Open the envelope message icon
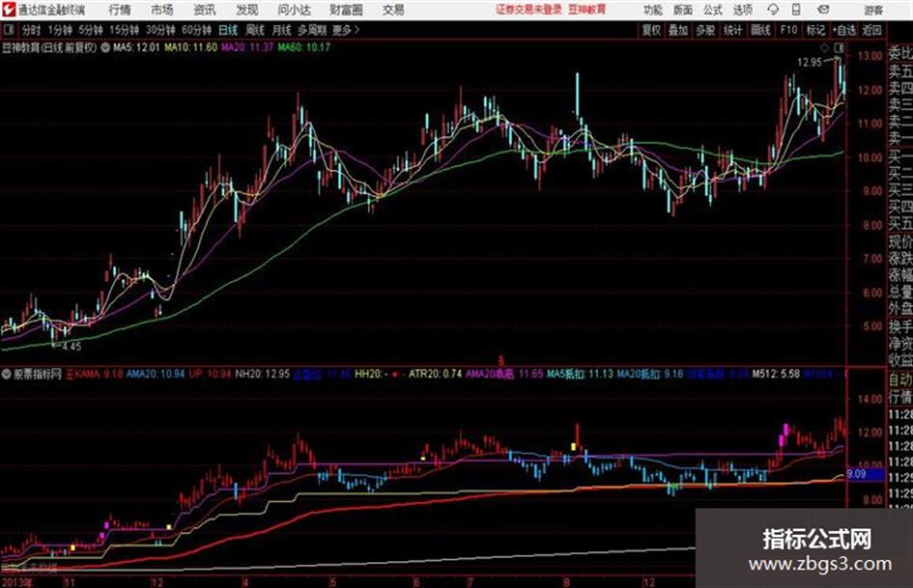 pos(823,10)
